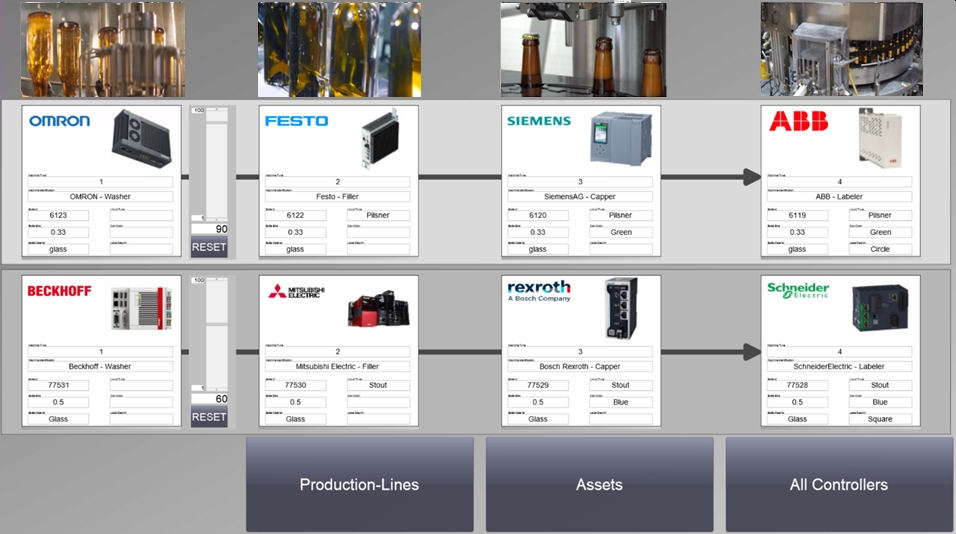Image resolution: width=956 pixels, height=534 pixels.
Task: Click the 'Festo - Filler' field
Action: [338, 196]
